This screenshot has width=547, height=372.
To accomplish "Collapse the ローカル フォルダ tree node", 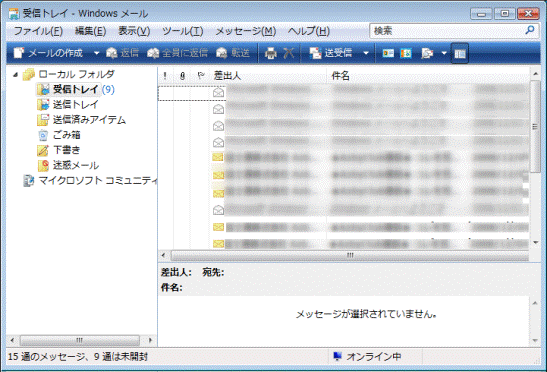I will [15, 74].
